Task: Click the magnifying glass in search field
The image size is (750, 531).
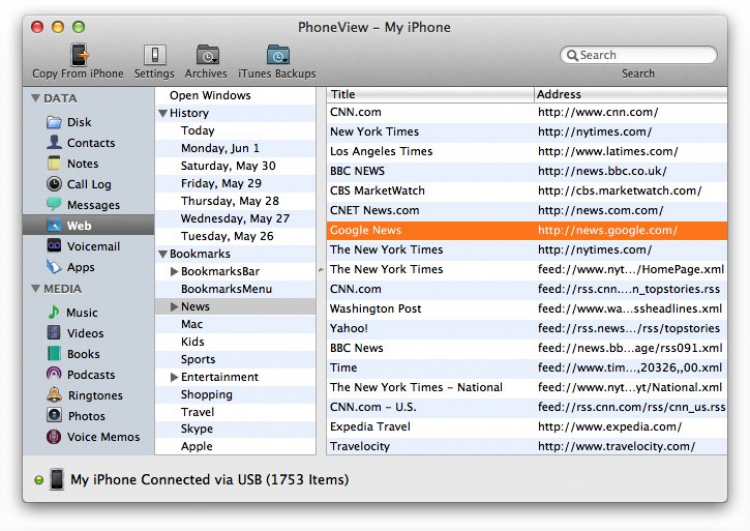Action: 572,55
